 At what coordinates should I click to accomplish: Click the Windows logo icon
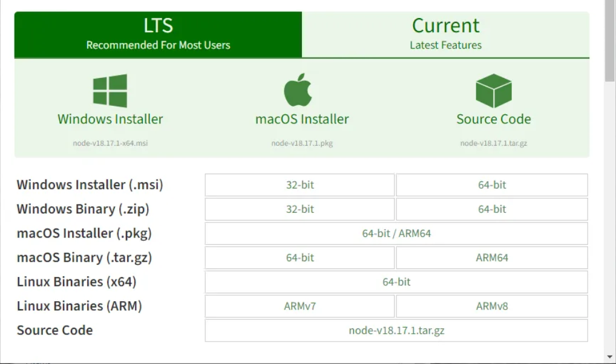(x=110, y=91)
